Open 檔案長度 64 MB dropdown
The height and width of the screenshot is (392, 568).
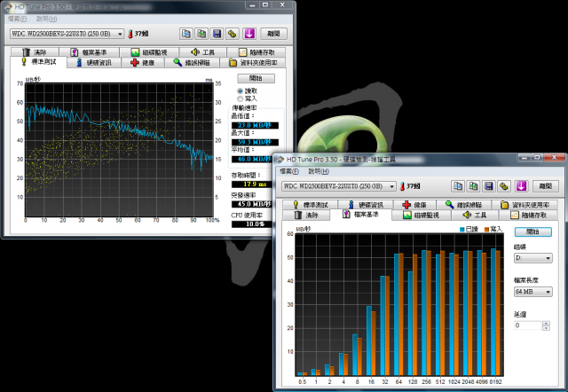(x=532, y=292)
